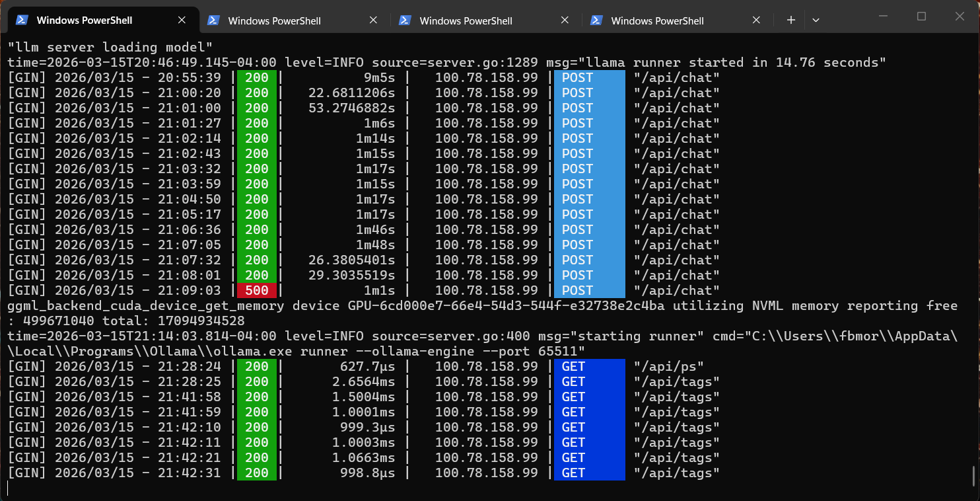Click the red 500 status code
The height and width of the screenshot is (501, 980).
[x=257, y=291]
